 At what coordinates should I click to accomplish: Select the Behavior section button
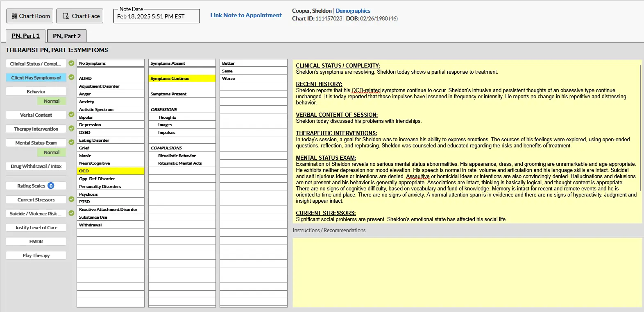point(36,92)
